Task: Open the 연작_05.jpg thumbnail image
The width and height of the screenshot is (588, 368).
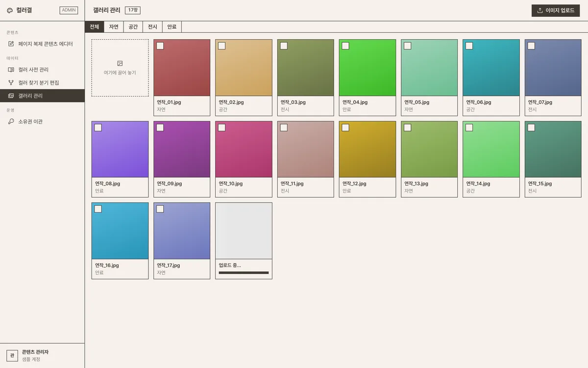Action: (429, 68)
